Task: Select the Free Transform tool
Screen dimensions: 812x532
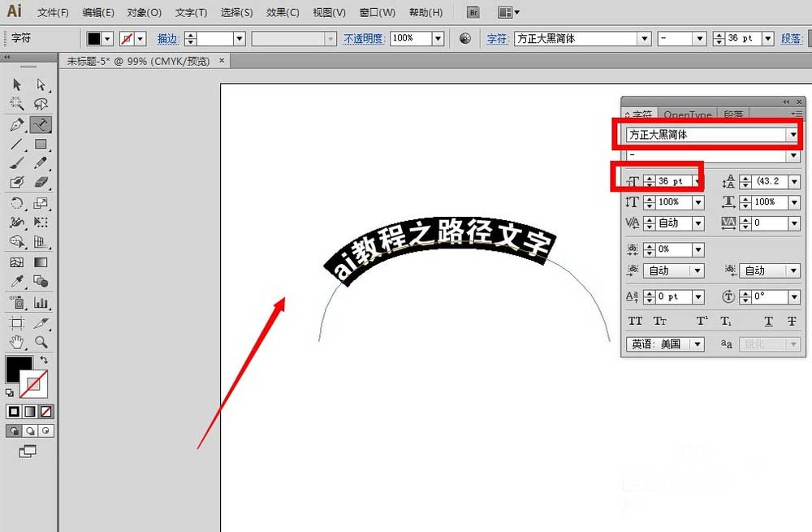Action: (41, 223)
